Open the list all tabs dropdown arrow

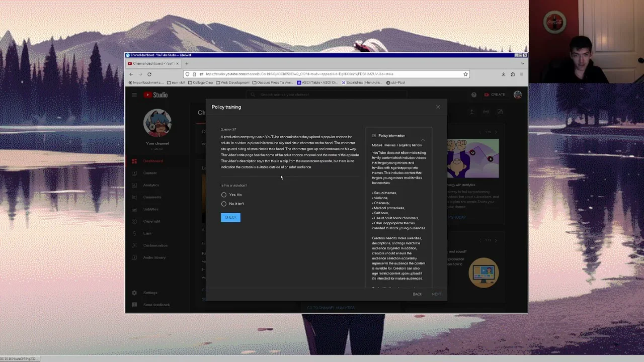click(x=522, y=63)
